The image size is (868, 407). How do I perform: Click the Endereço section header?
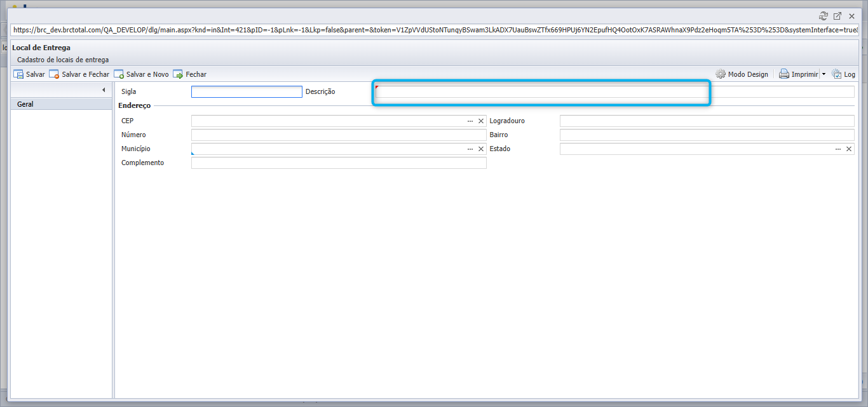[x=135, y=105]
